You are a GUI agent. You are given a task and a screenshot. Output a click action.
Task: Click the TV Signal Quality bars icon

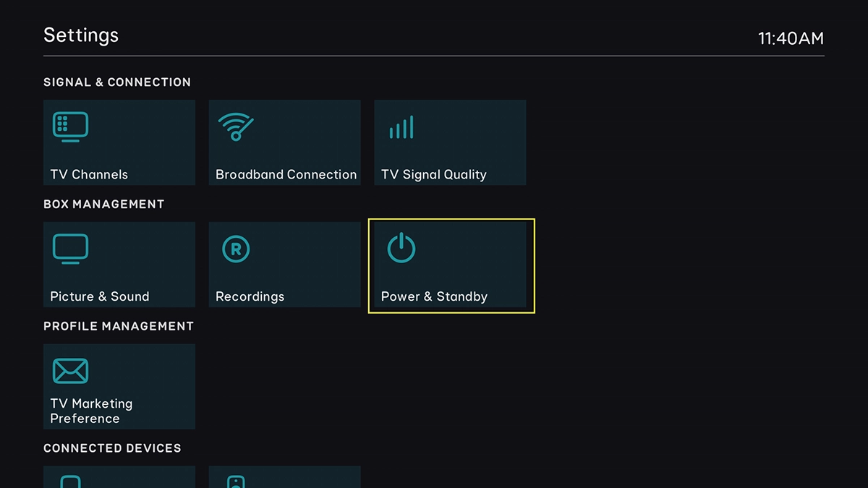pos(401,127)
